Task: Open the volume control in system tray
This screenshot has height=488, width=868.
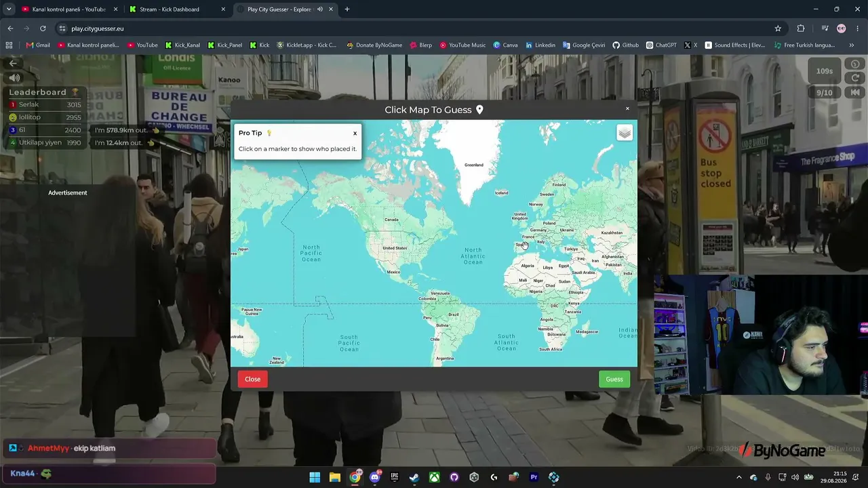Action: [795, 477]
